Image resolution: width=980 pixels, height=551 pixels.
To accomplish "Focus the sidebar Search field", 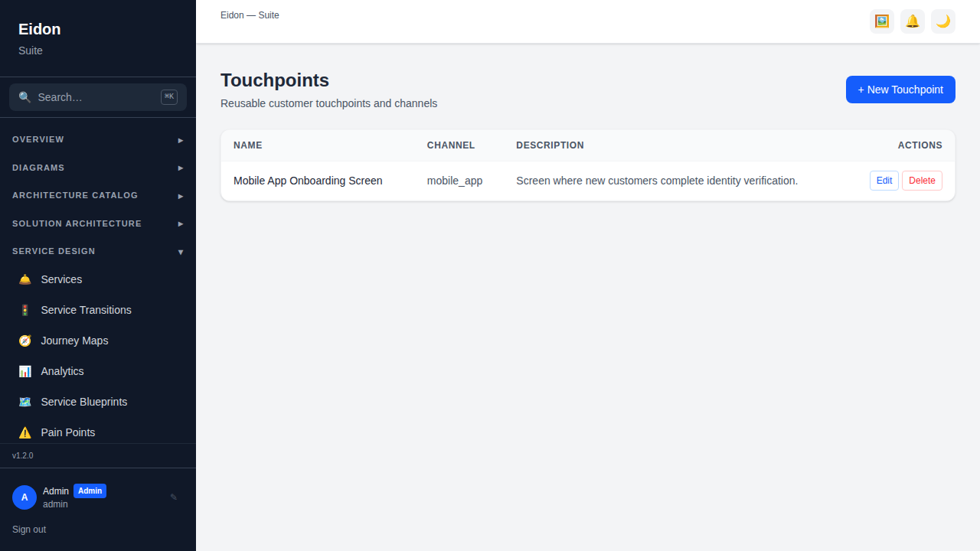I will click(98, 97).
